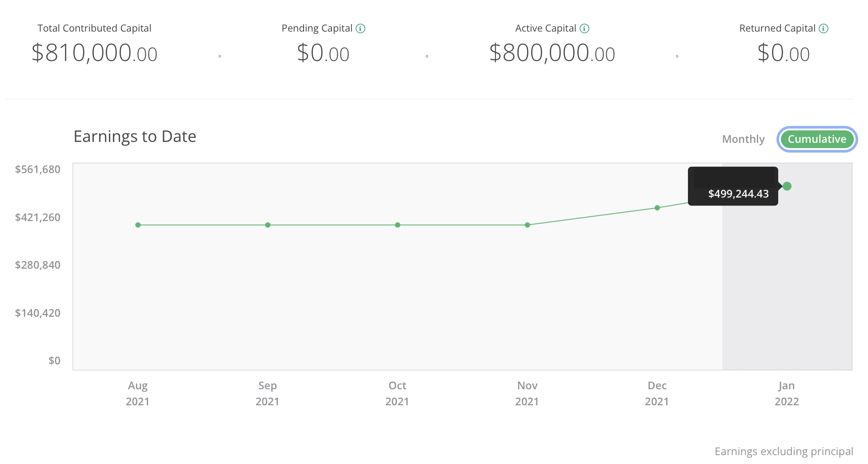Keep the Cumulative view selected
Viewport: 868px width, 464px height.
tap(817, 139)
